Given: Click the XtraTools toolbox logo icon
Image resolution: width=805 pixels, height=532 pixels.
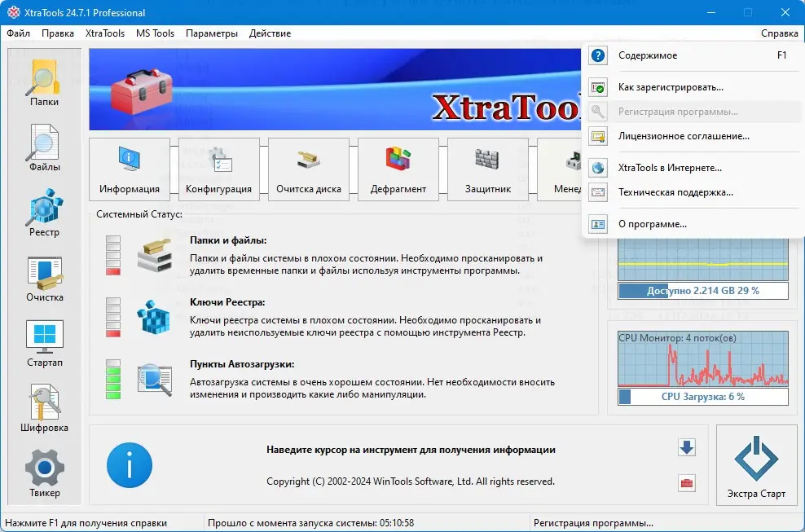Looking at the screenshot, I should (x=143, y=91).
